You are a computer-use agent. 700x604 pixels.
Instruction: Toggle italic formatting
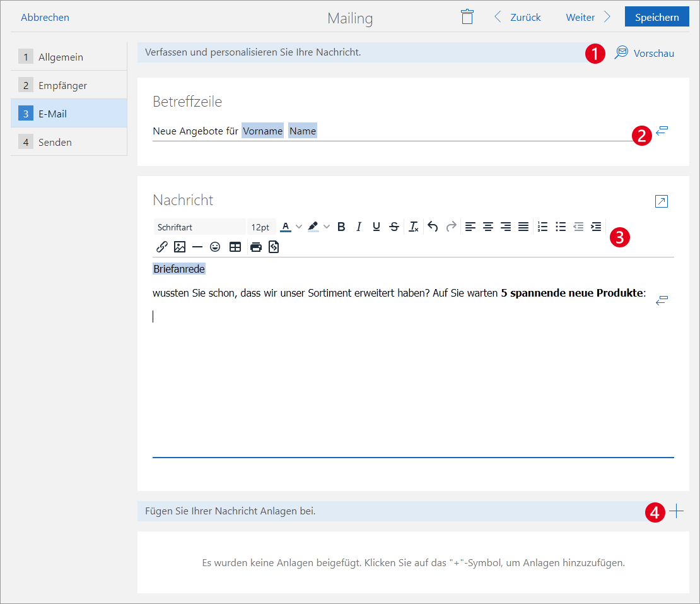pos(359,227)
